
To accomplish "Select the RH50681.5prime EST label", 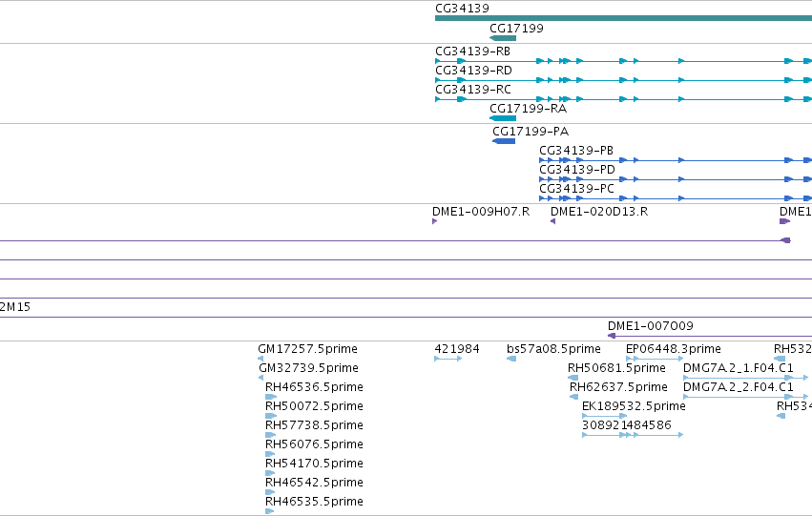I will point(616,368).
